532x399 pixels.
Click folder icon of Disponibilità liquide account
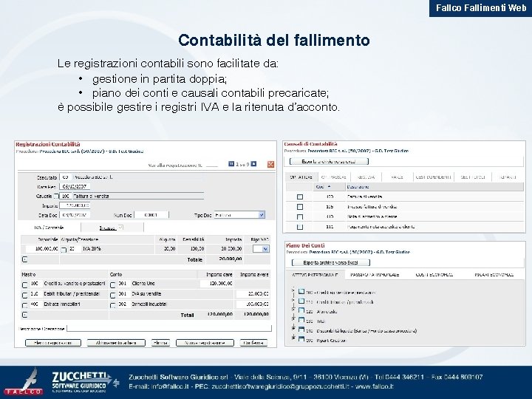point(301,330)
